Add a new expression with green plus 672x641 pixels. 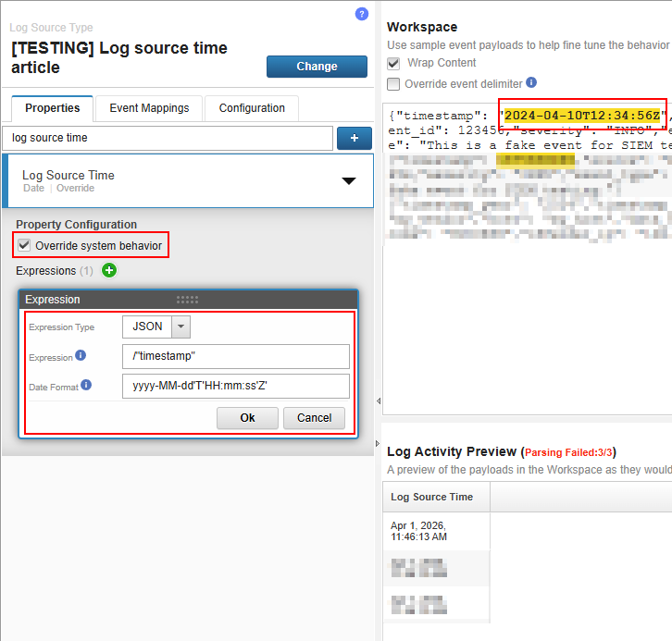point(110,271)
